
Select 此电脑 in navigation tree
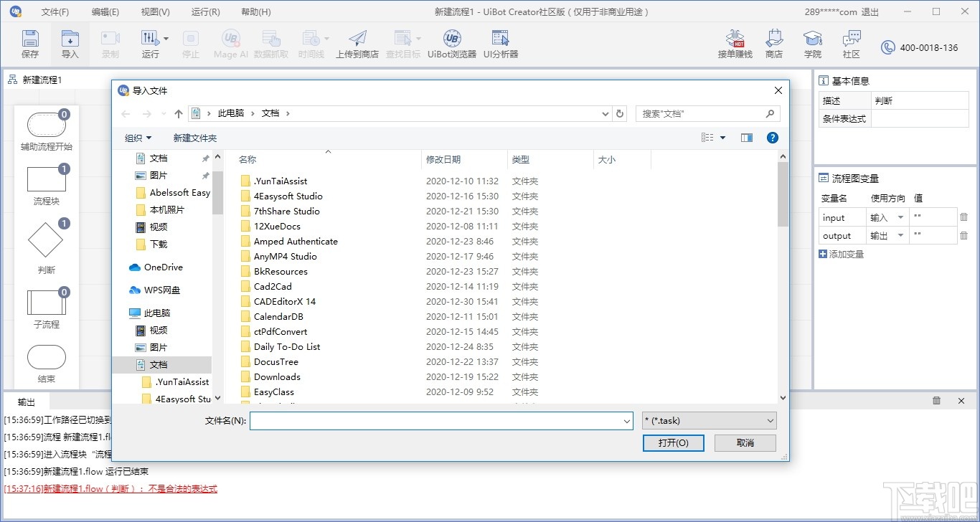tap(149, 313)
